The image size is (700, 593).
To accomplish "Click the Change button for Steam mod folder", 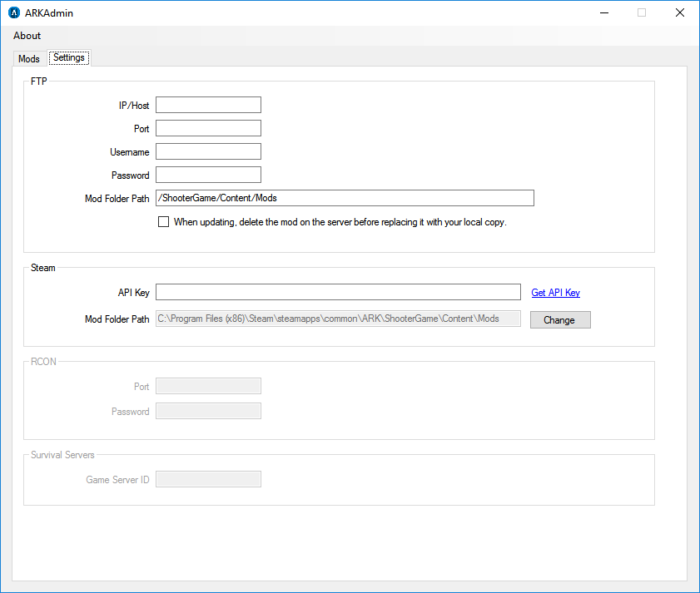I will click(x=560, y=320).
